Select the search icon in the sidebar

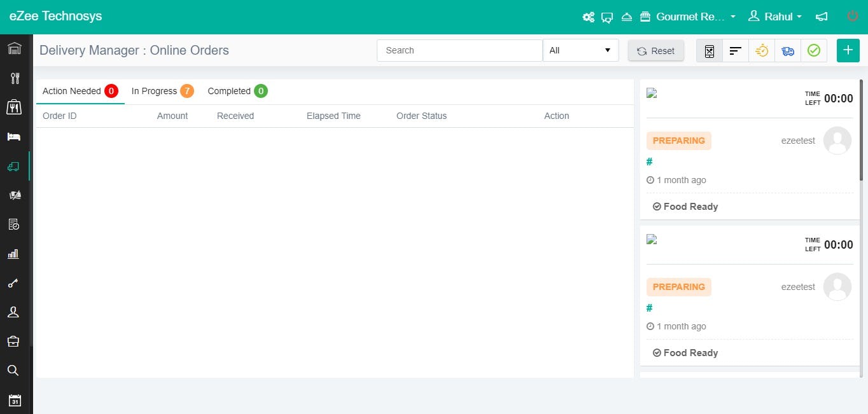14,370
